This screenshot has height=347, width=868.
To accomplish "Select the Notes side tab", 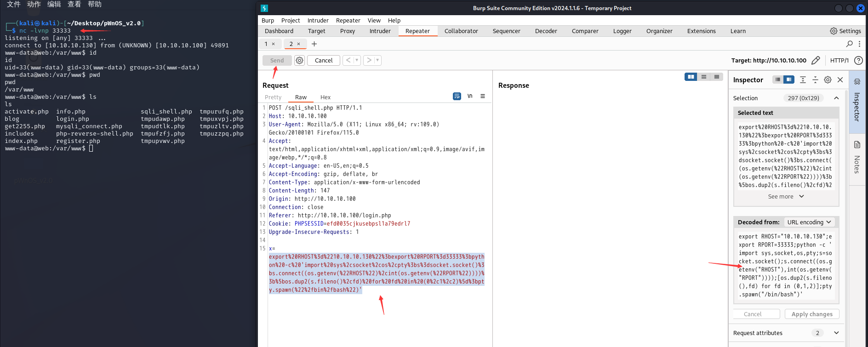I will [x=857, y=159].
